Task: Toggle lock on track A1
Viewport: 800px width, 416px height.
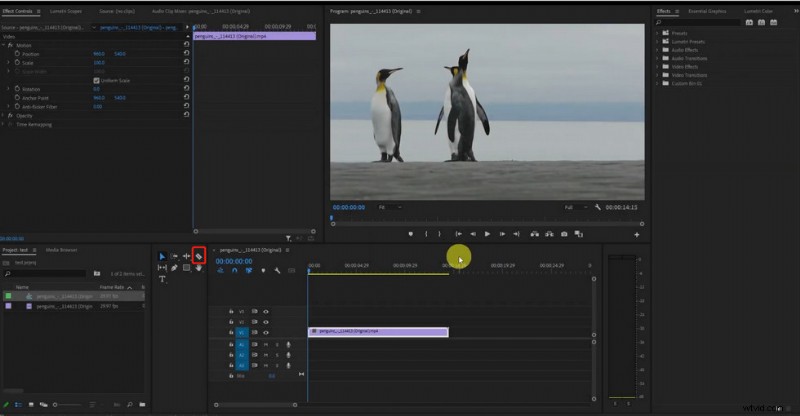Action: [231, 345]
